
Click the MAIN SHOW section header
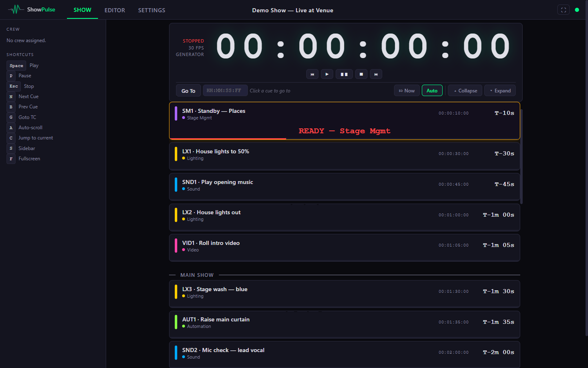[197, 275]
